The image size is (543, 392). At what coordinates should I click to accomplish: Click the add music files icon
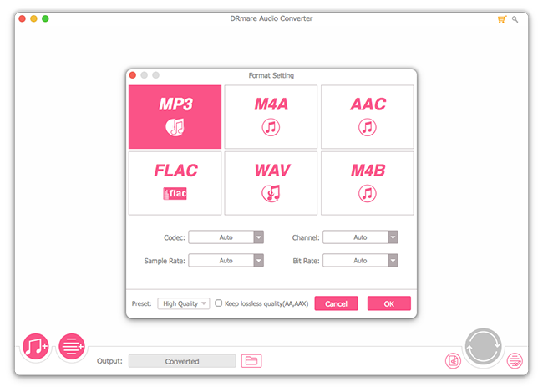[36, 346]
